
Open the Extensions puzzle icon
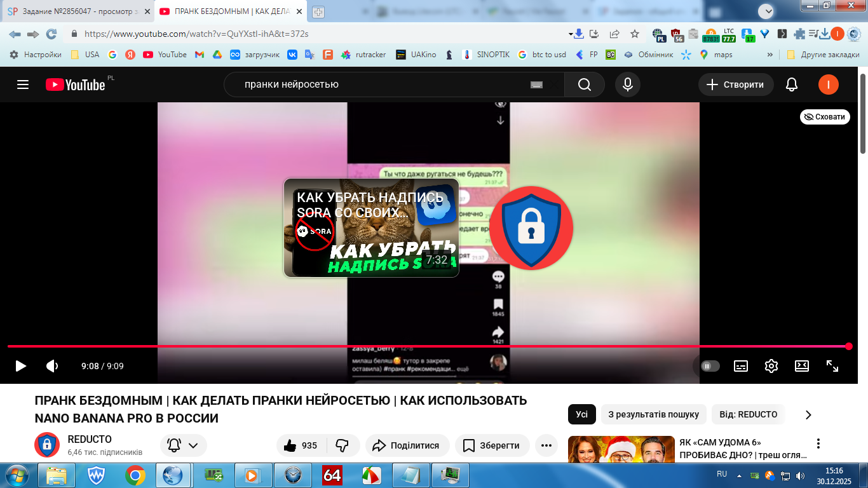[x=799, y=34]
